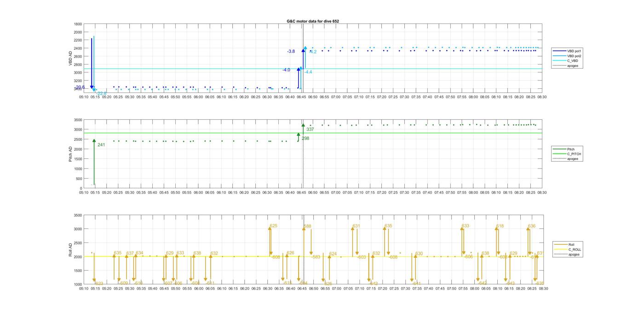Screen dimensions: 644x319
Task: Click the "-4.4" VBD value label
Action: (308, 72)
